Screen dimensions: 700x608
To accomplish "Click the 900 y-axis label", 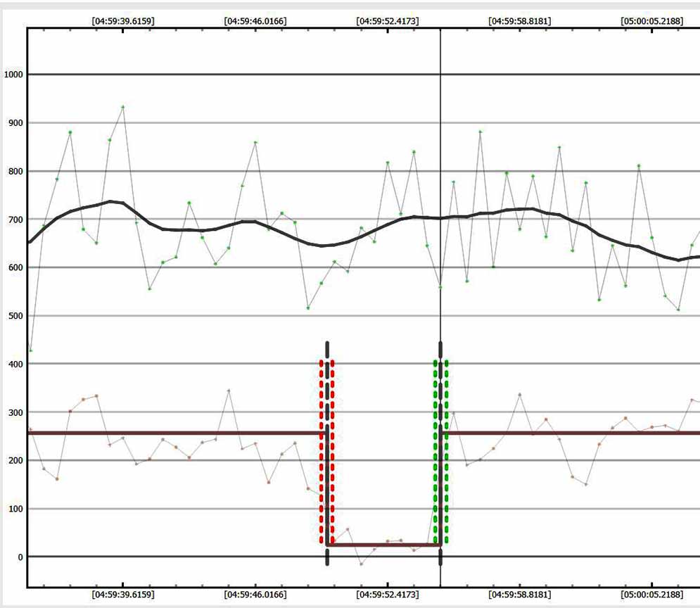I will coord(15,123).
